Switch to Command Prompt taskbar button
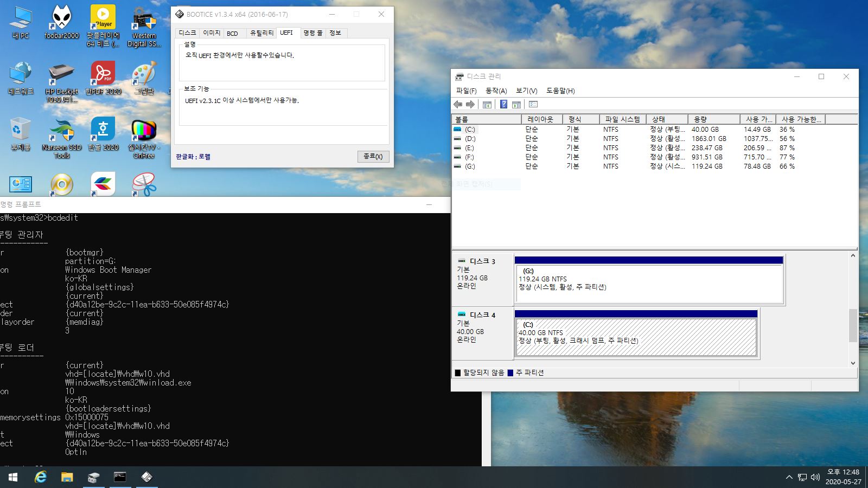 coord(120,477)
